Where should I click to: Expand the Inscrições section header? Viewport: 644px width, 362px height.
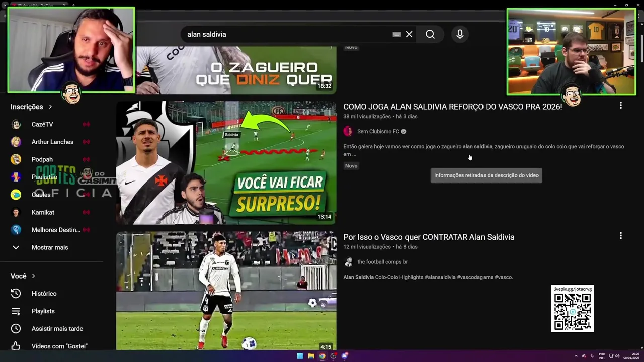click(32, 107)
